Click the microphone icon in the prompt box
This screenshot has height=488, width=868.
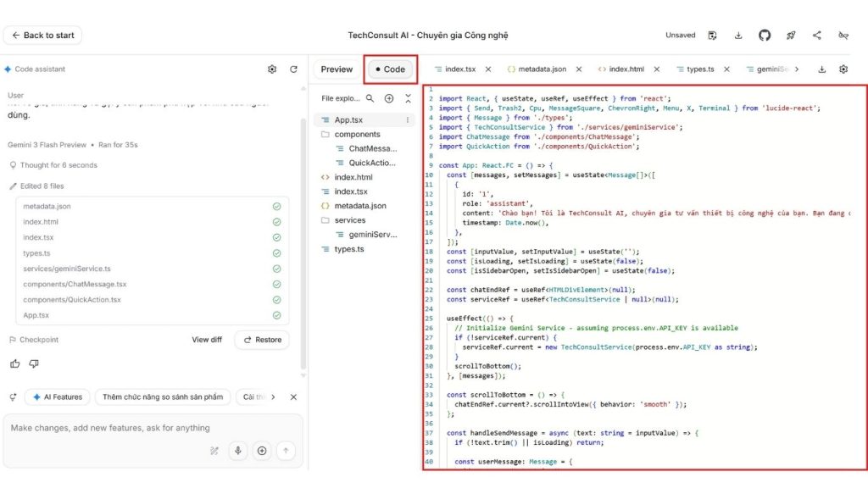point(238,451)
